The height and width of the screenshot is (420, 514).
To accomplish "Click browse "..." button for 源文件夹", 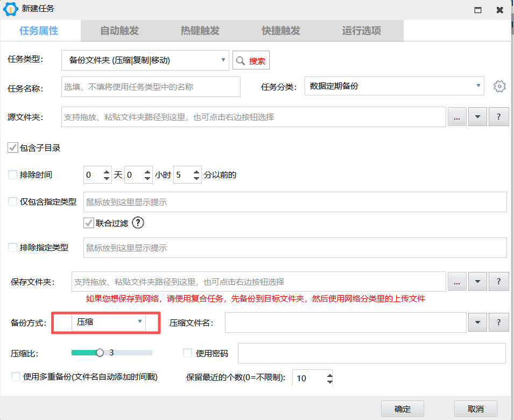I will pos(457,117).
